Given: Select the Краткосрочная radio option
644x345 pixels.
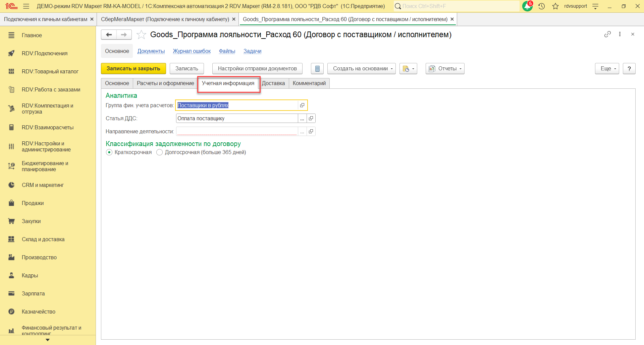Looking at the screenshot, I should tap(109, 152).
